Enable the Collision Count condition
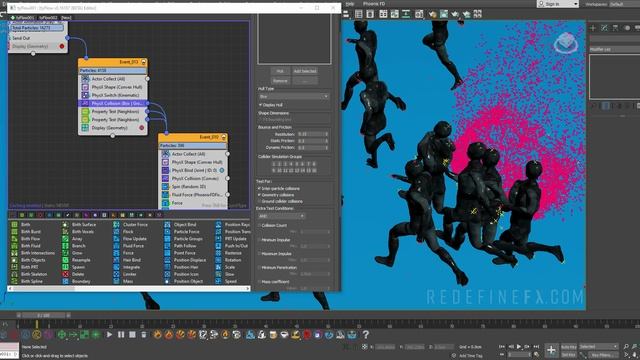The image size is (640, 360). pyautogui.click(x=259, y=225)
